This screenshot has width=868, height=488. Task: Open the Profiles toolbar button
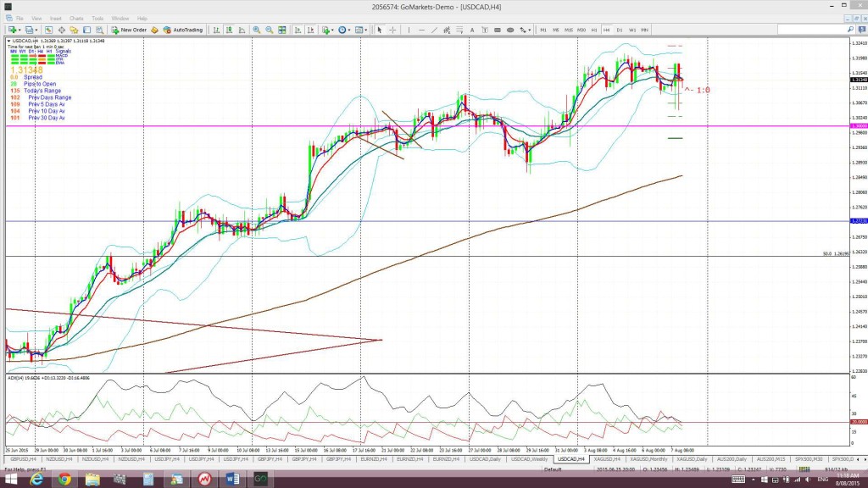pyautogui.click(x=30, y=30)
